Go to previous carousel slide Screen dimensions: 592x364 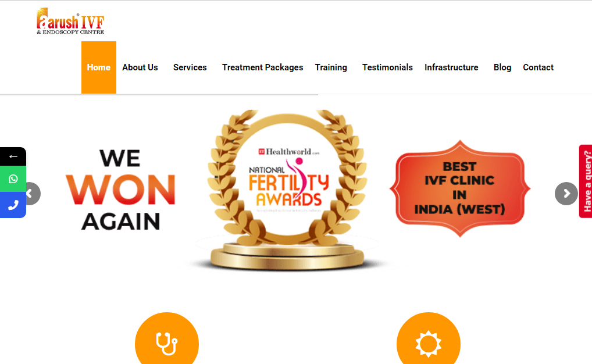tap(32, 194)
